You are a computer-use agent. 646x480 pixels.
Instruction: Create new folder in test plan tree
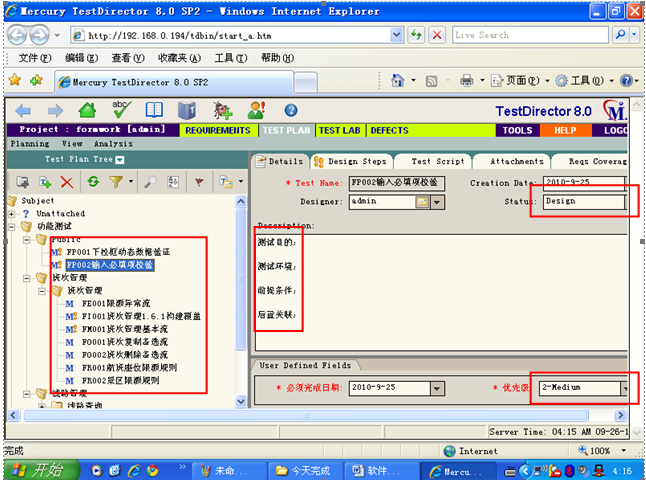coord(22,181)
